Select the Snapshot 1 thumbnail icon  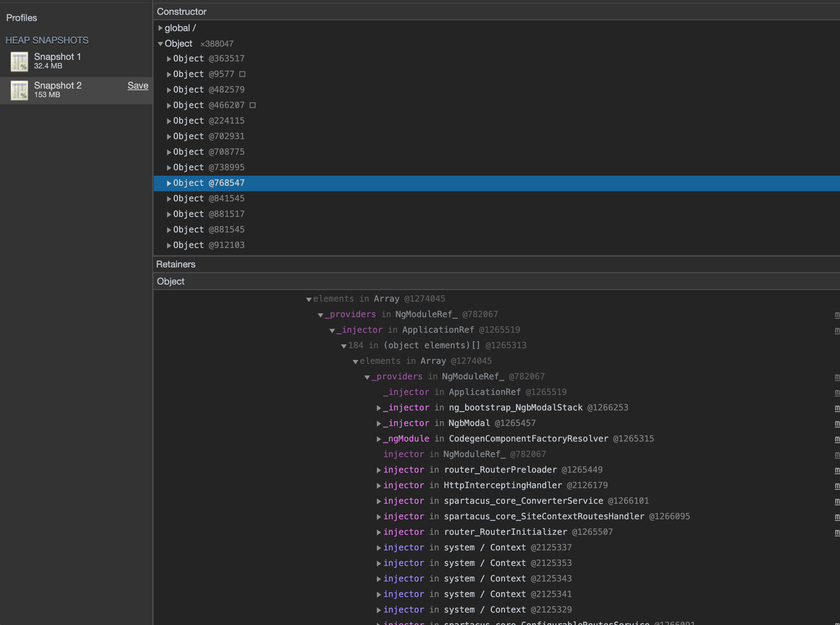[x=20, y=61]
